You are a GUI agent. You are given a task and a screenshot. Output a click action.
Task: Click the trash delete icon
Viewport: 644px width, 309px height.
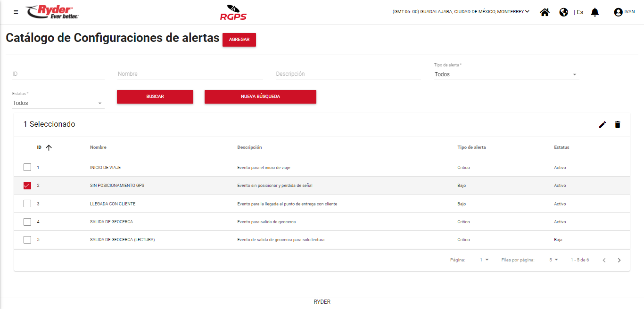click(x=618, y=125)
